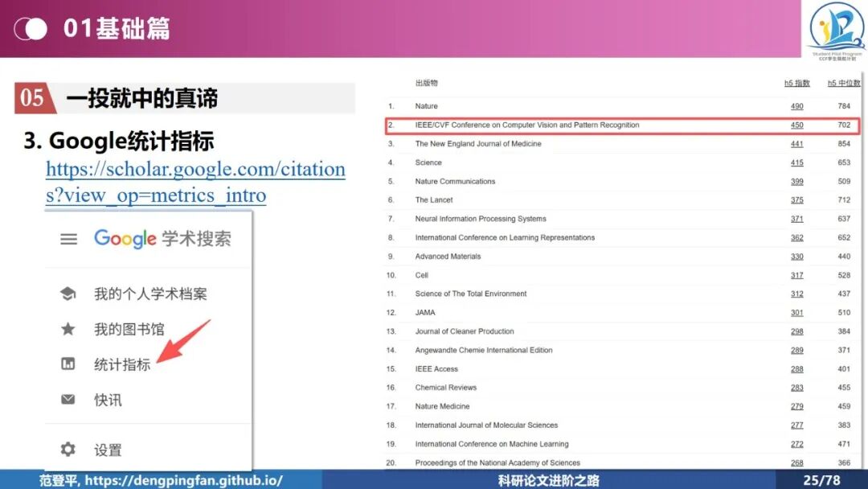Open the scholar.google.com citations metrics link
Viewport: 868px width, 489px height.
[195, 182]
